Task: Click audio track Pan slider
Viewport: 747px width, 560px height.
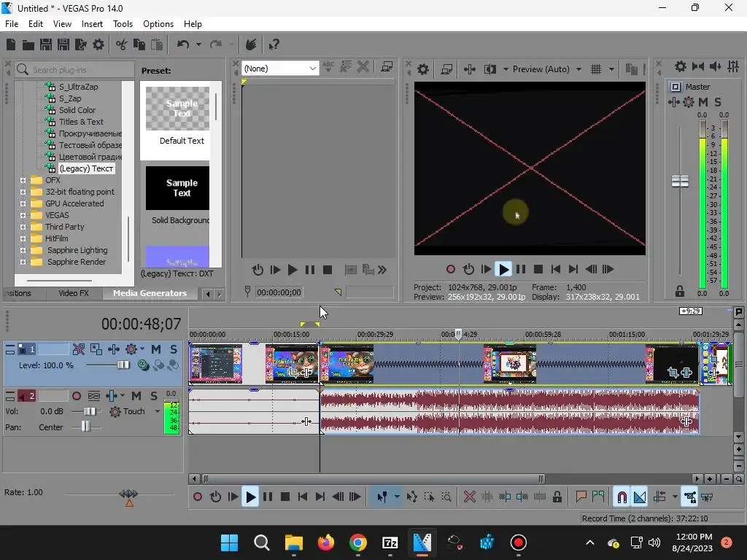Action: click(x=86, y=427)
